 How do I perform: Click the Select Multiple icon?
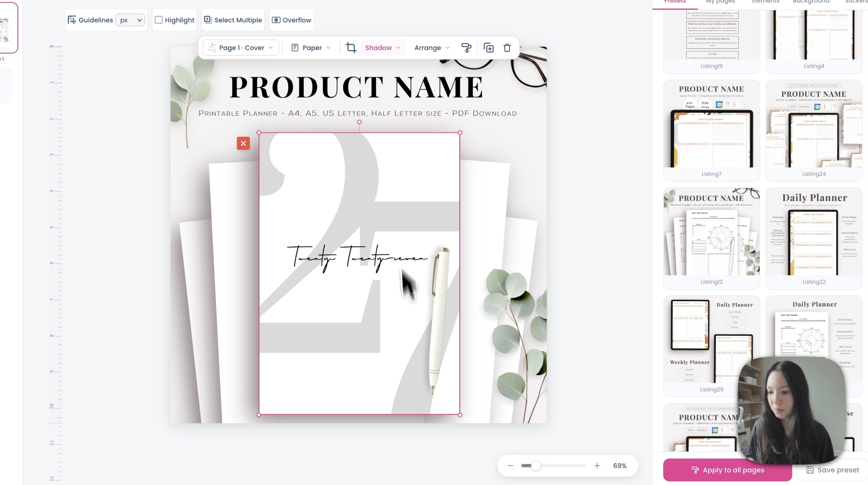208,20
